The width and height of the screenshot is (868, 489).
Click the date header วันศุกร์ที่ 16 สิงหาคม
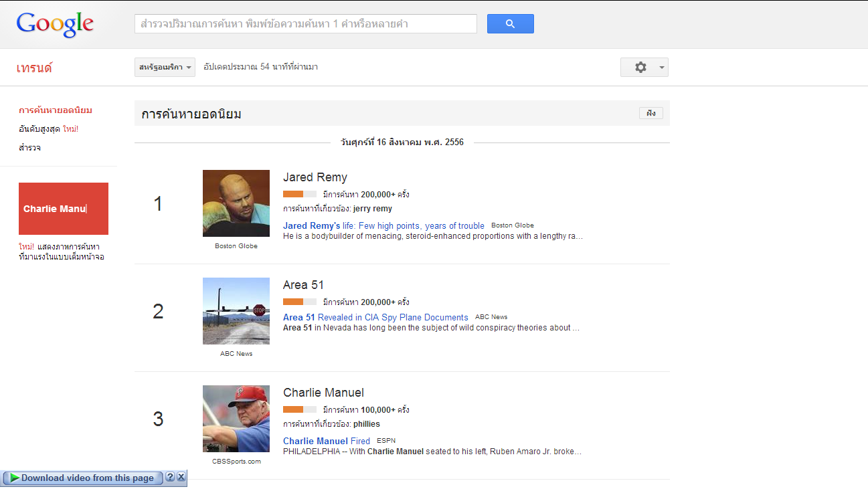[x=402, y=142]
